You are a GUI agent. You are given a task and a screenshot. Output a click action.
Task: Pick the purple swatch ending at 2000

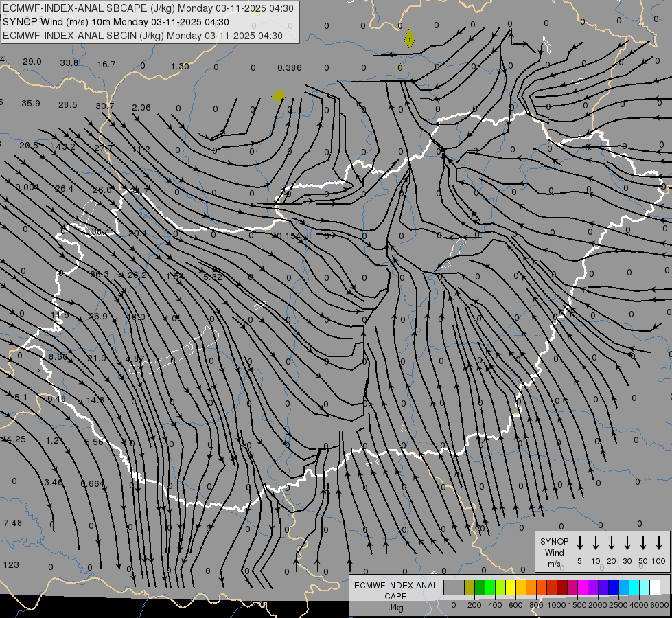click(592, 587)
